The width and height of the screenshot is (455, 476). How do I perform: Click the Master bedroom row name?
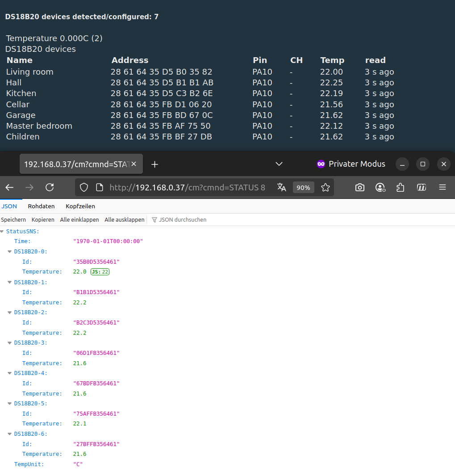point(39,126)
